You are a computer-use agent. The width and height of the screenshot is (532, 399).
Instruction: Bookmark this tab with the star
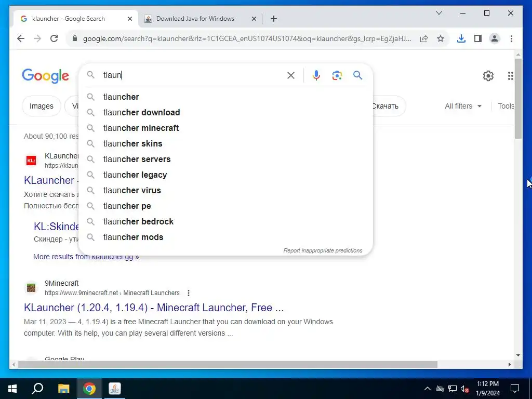click(441, 38)
